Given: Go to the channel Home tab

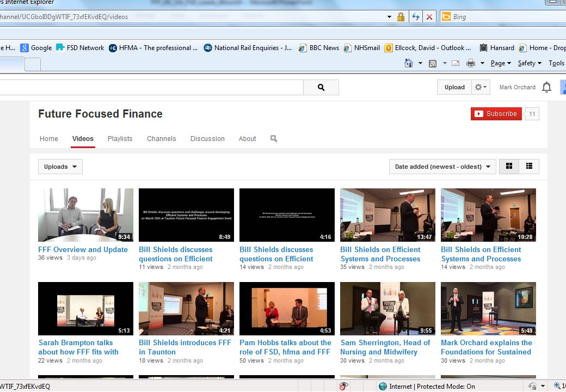Looking at the screenshot, I should pyautogui.click(x=49, y=139).
